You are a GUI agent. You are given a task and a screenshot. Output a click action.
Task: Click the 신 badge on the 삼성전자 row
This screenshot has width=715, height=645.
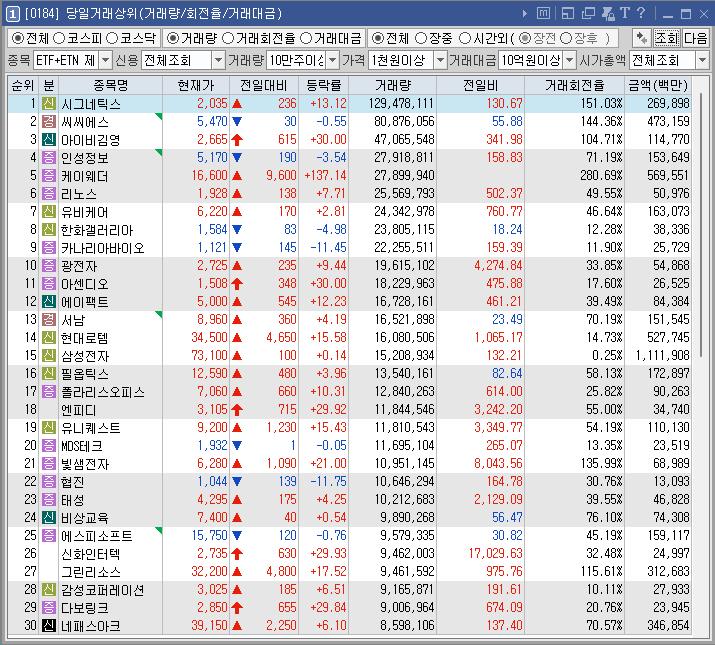[49, 355]
